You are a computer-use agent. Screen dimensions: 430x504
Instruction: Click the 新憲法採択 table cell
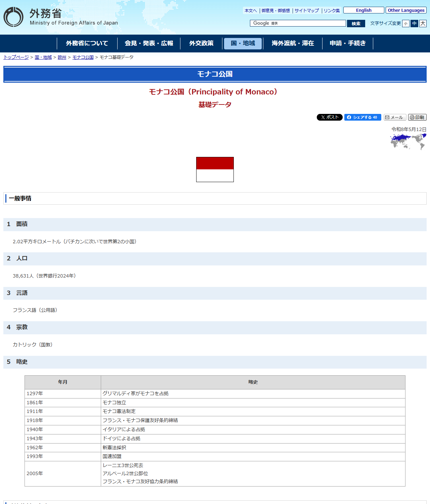click(x=253, y=448)
